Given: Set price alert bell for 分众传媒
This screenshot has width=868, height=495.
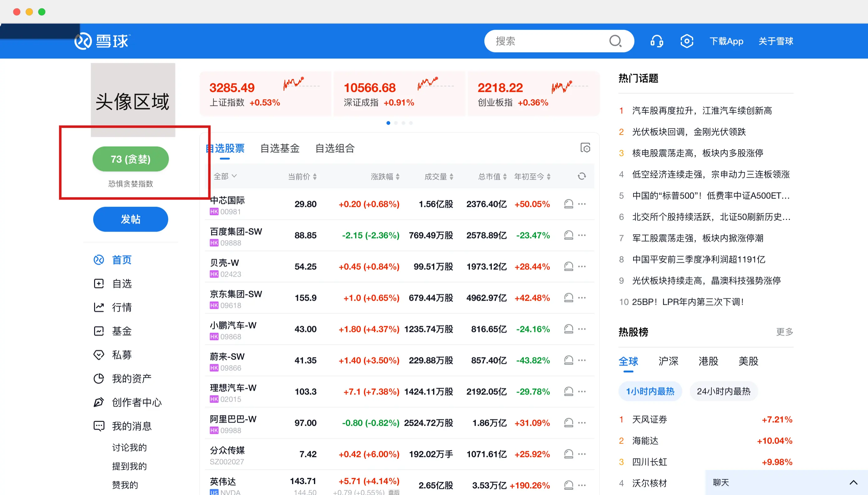Looking at the screenshot, I should (568, 454).
